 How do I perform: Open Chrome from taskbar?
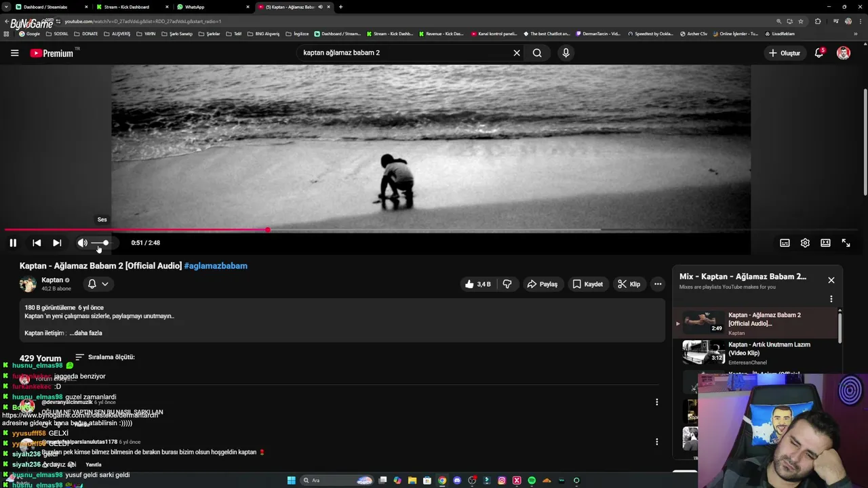442,481
